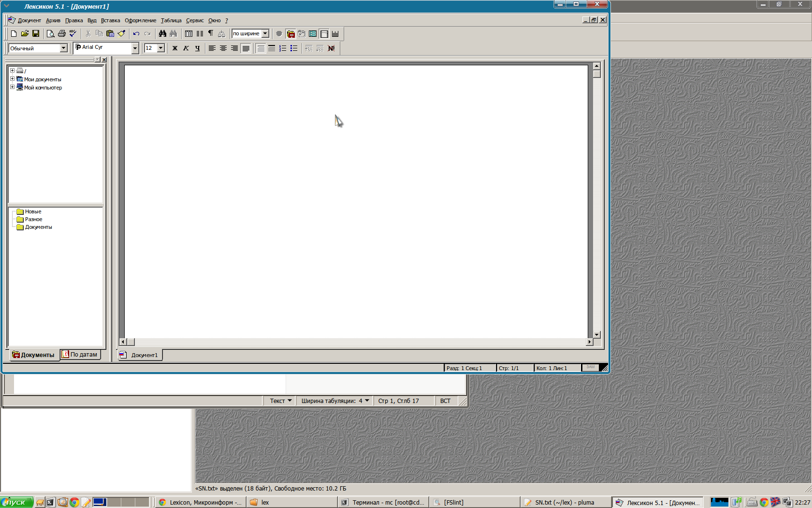Apply bulleted list formatting
Image resolution: width=812 pixels, height=508 pixels.
(x=294, y=48)
